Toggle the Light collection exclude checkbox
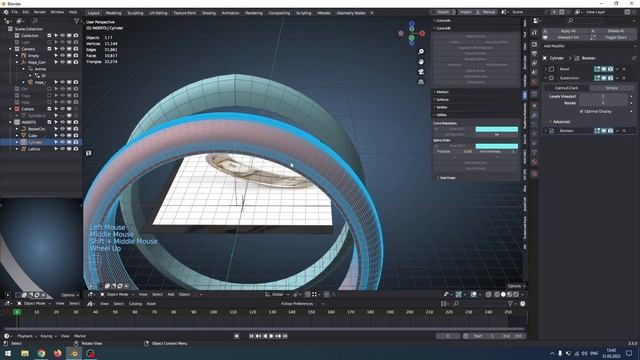 (x=49, y=42)
